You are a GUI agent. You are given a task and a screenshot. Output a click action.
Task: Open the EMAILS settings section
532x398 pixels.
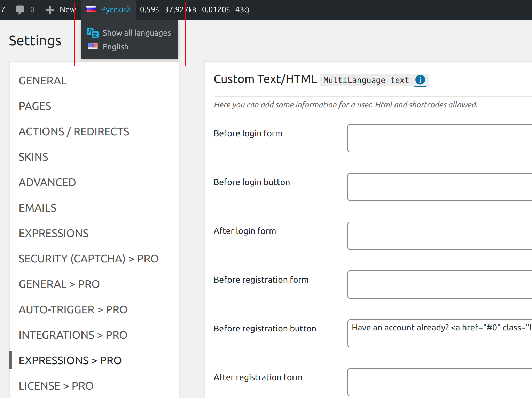tap(37, 207)
